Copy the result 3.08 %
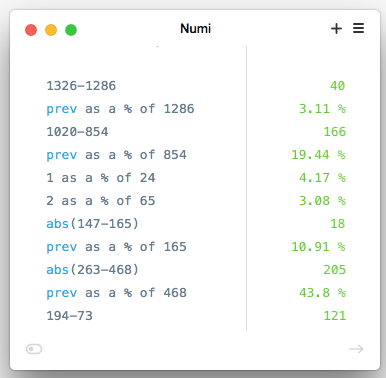Viewport: 386px width, 378px height. pyautogui.click(x=322, y=201)
